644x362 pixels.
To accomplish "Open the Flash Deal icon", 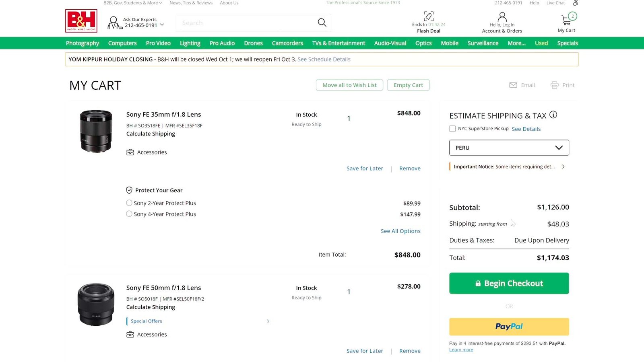I will [429, 16].
